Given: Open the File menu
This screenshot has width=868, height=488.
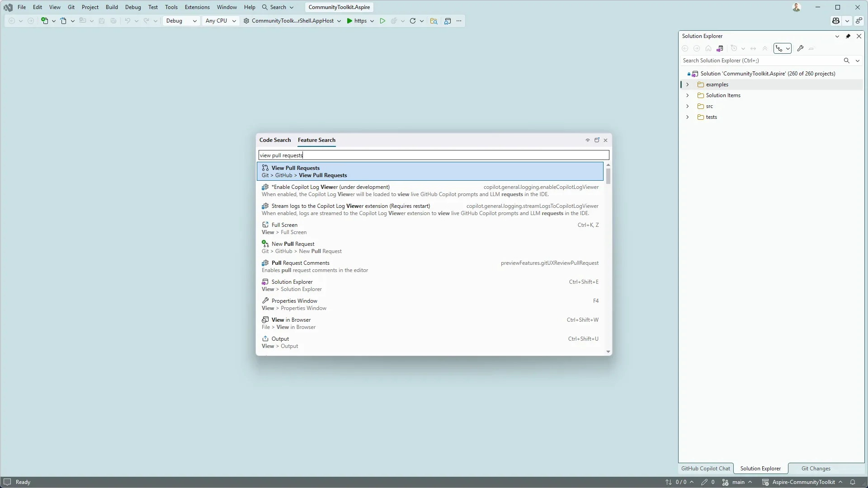Looking at the screenshot, I should pyautogui.click(x=21, y=7).
